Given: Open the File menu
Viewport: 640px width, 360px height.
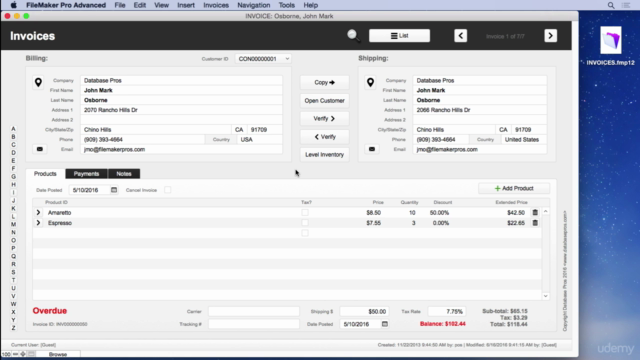Looking at the screenshot, I should [120, 5].
